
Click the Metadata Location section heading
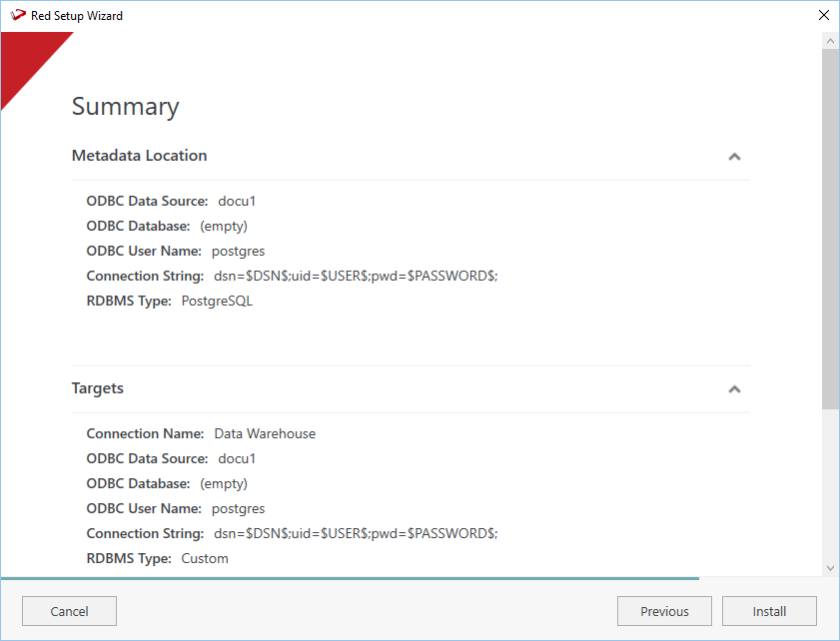[140, 156]
